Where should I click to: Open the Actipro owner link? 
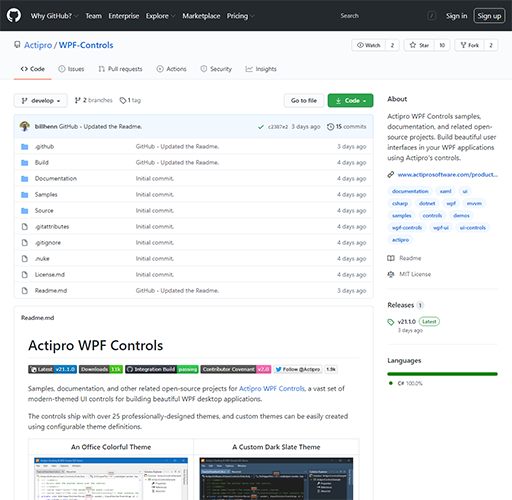[x=38, y=45]
